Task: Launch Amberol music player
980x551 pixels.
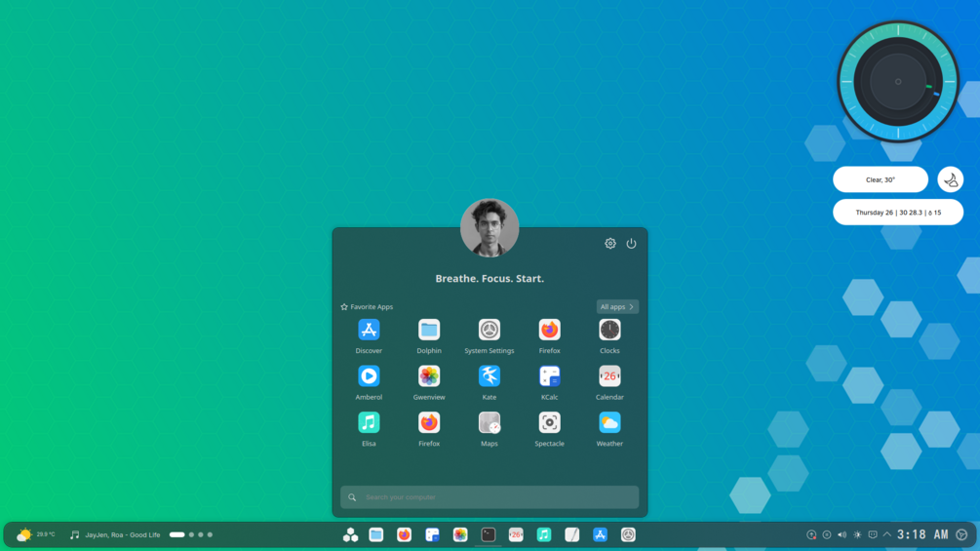Action: click(x=369, y=382)
